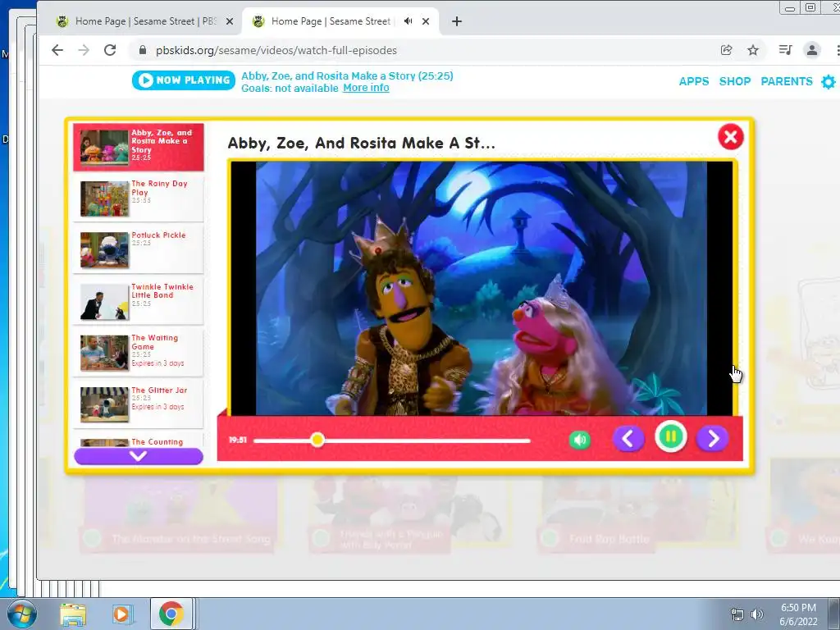Open the APPS menu link
Viewport: 840px width, 630px height.
point(694,81)
